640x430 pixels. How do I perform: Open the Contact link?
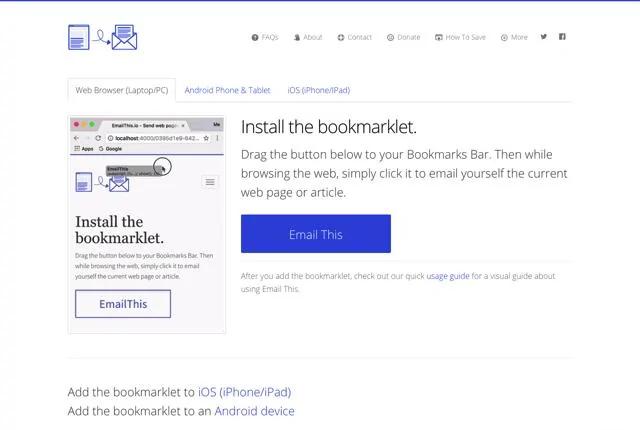(x=354, y=37)
